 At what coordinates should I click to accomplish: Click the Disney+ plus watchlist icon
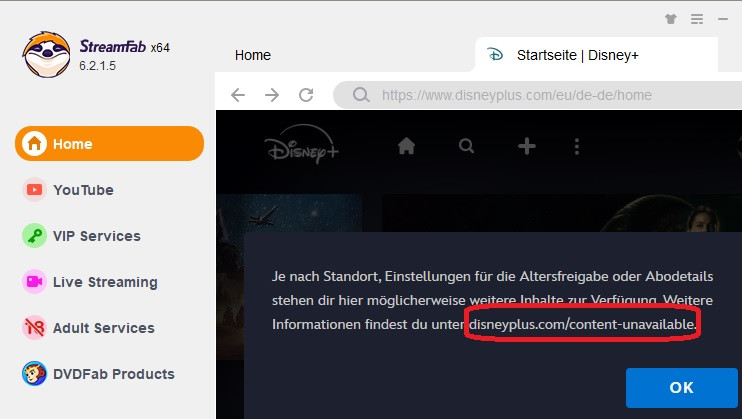pyautogui.click(x=527, y=146)
